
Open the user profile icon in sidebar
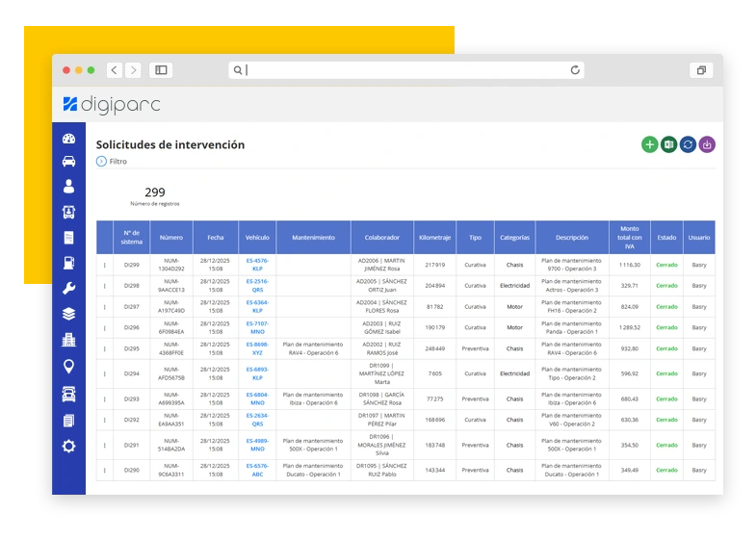tap(68, 187)
